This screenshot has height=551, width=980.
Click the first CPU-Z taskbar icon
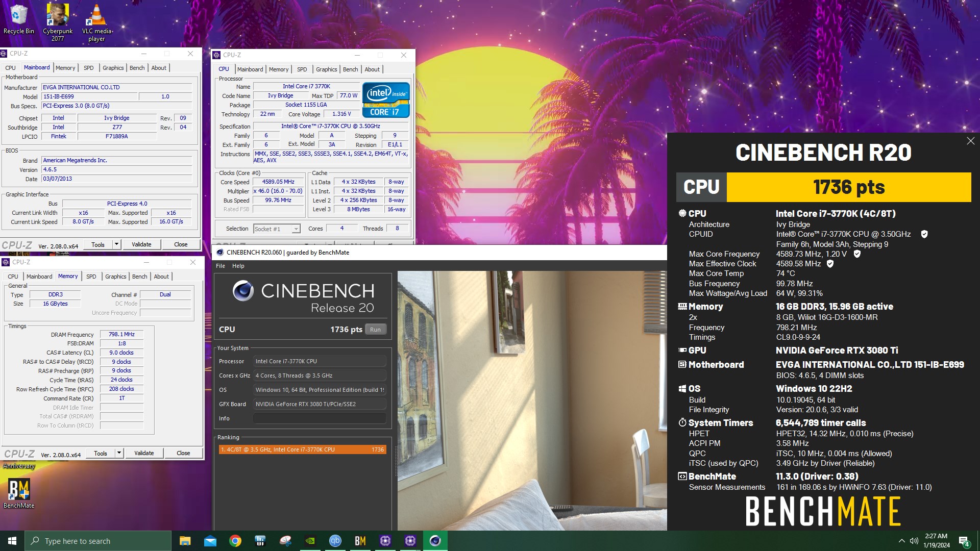(x=385, y=541)
